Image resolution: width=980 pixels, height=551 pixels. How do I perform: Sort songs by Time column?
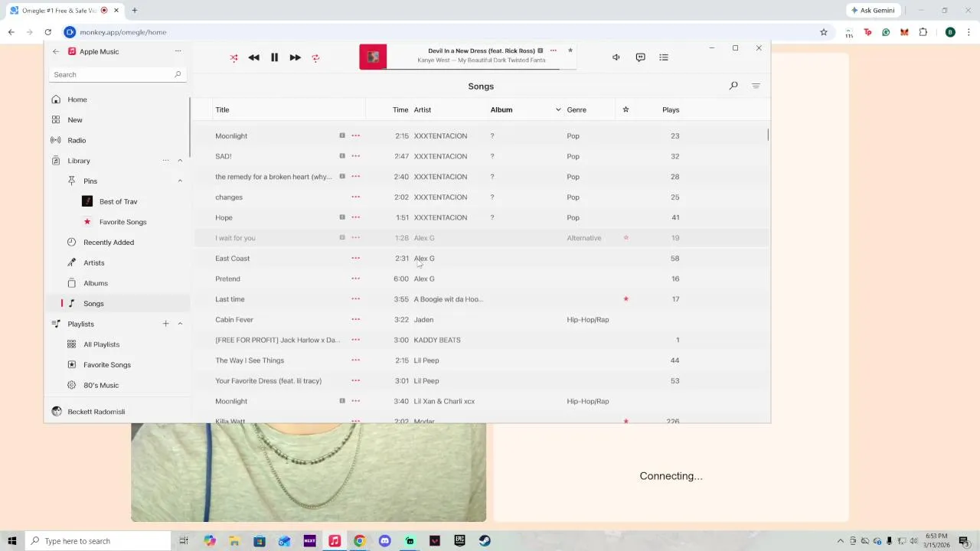[x=400, y=109]
